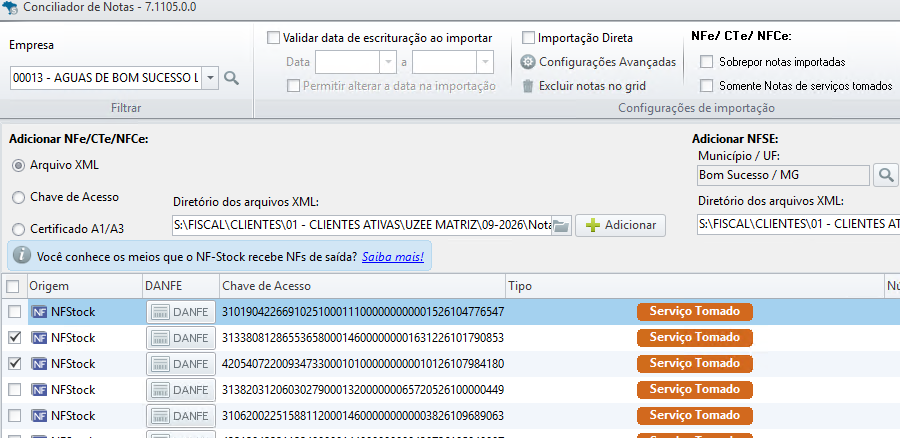
Task: Click the magnifier icon next to Empresa field
Action: (x=231, y=78)
